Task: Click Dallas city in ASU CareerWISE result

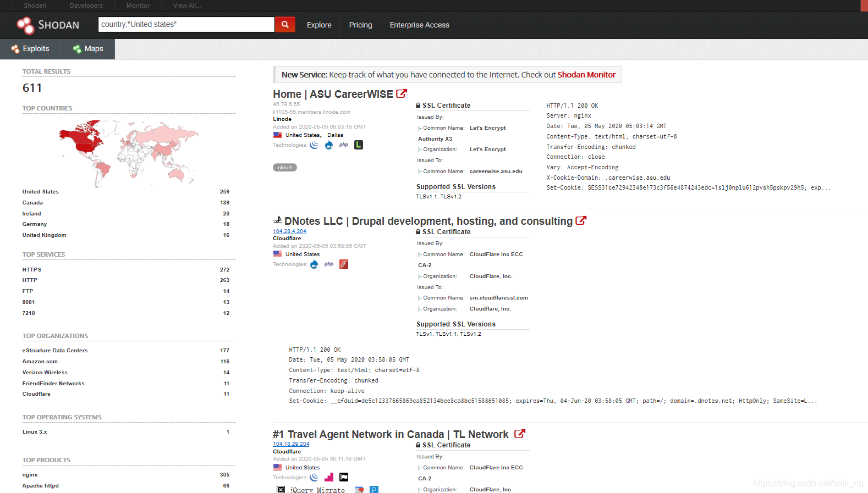Action: (x=335, y=135)
